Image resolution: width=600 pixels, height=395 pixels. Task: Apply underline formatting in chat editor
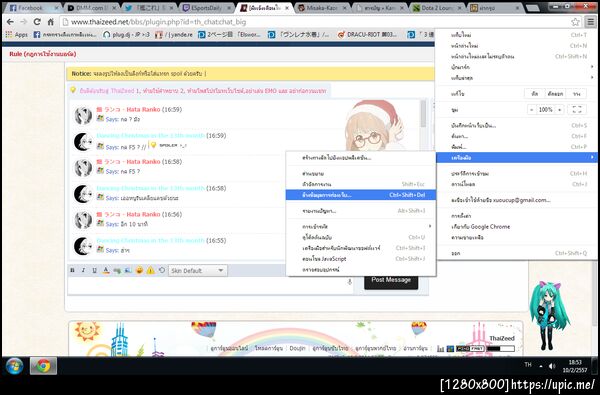pos(95,270)
